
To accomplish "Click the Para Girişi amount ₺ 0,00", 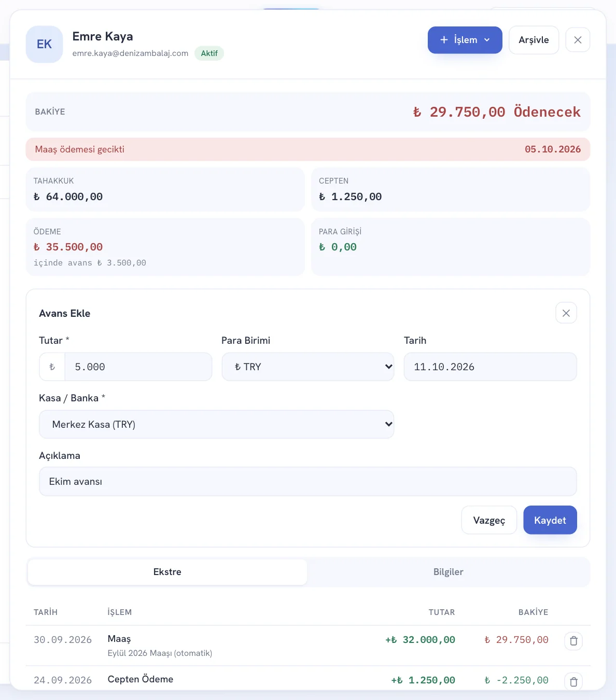I will tap(338, 247).
